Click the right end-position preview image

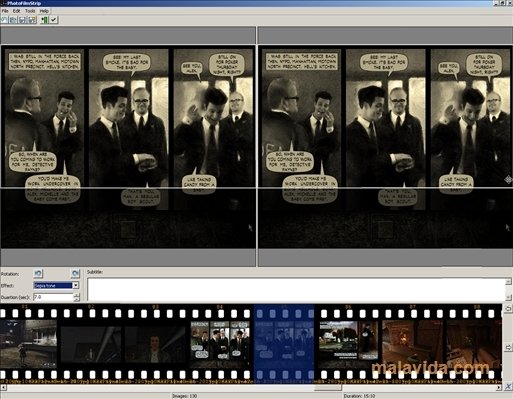[x=385, y=147]
